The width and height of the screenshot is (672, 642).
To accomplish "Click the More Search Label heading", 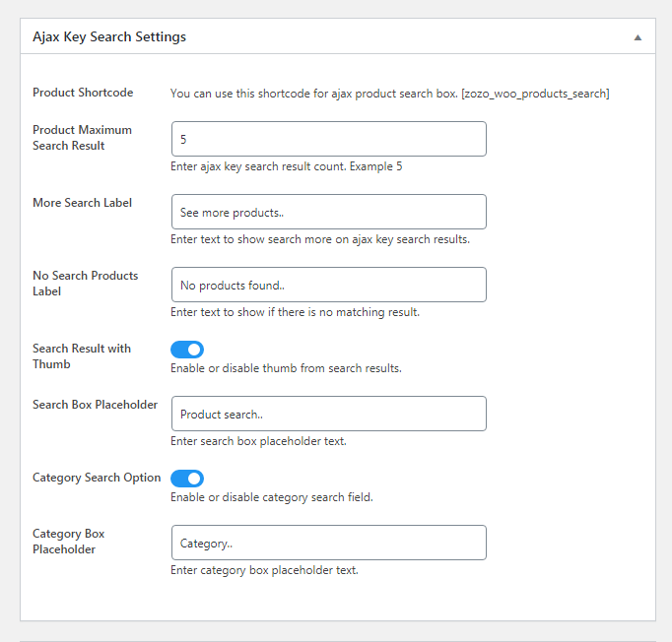I will coord(83,203).
